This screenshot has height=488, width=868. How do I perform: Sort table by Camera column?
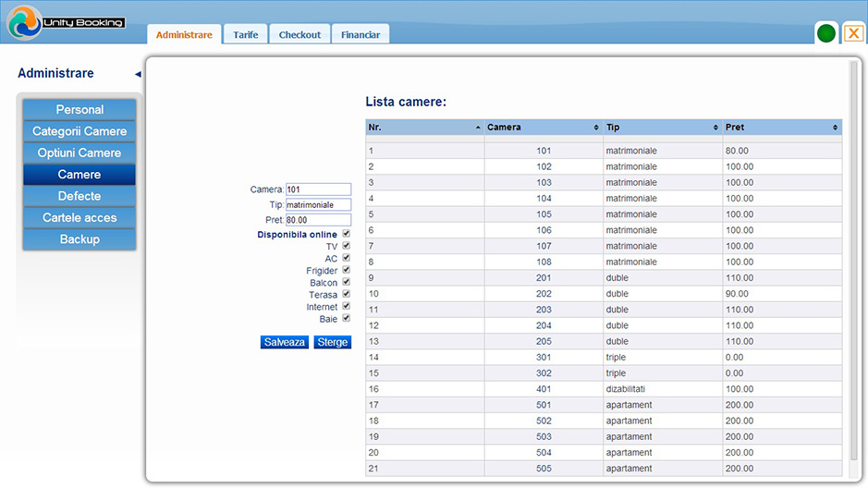(544, 127)
